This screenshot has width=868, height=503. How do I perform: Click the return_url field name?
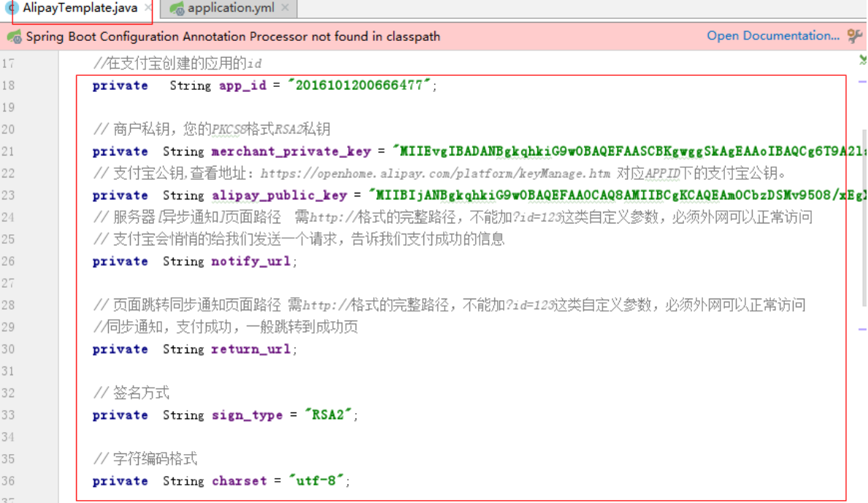click(251, 349)
